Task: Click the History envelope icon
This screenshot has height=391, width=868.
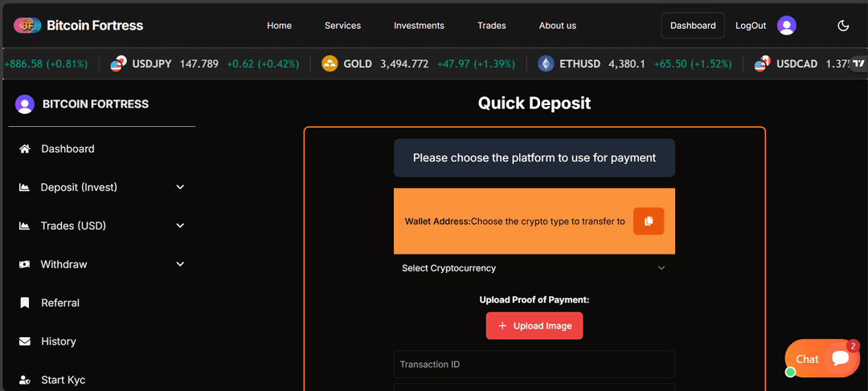Action: point(25,341)
